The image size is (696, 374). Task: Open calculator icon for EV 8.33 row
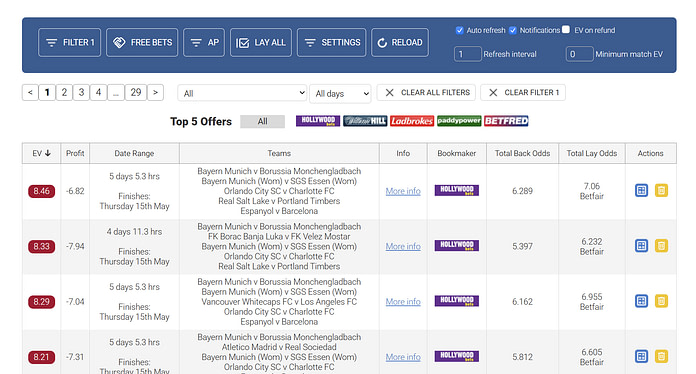(x=641, y=246)
